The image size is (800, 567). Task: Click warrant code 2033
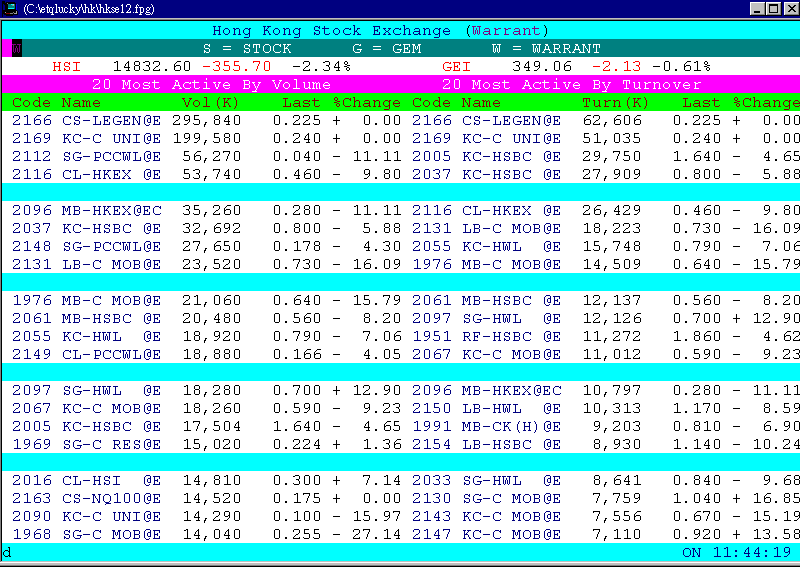432,480
